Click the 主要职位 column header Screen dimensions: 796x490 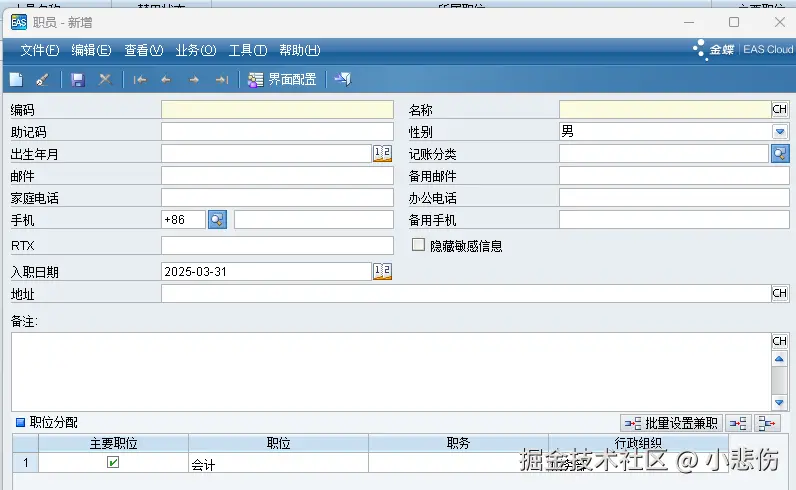click(x=113, y=443)
